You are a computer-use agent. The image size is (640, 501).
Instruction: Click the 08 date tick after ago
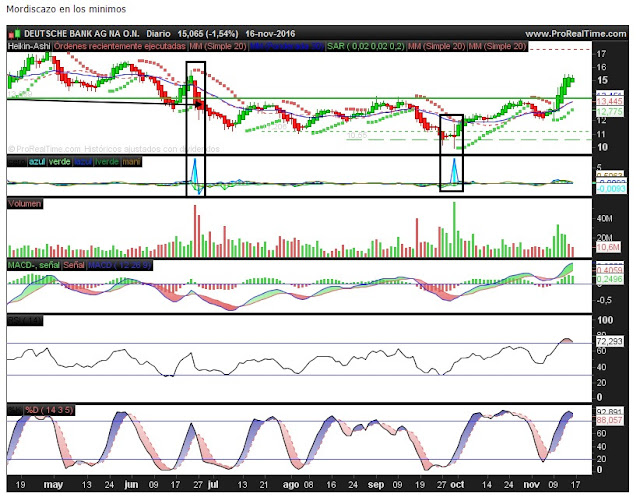tap(309, 485)
